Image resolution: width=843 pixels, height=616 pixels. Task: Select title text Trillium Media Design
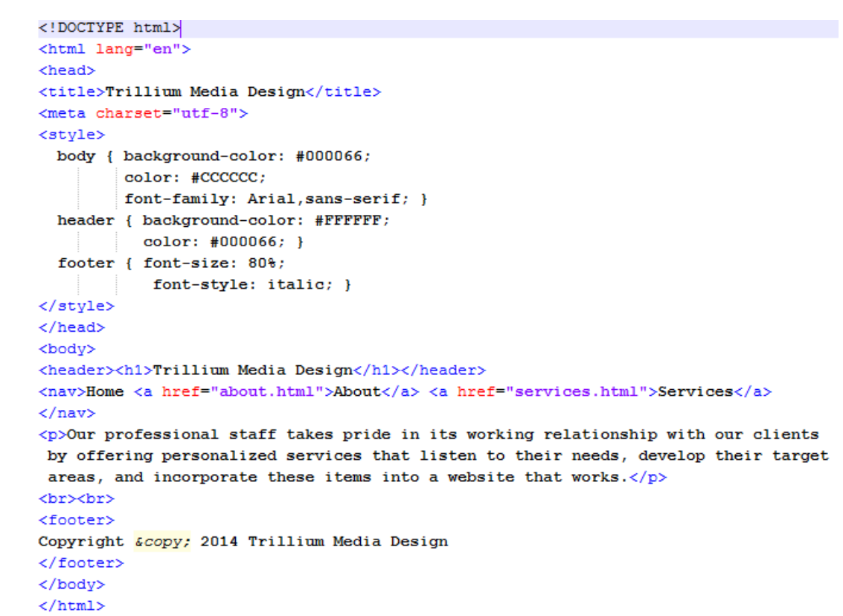205,92
